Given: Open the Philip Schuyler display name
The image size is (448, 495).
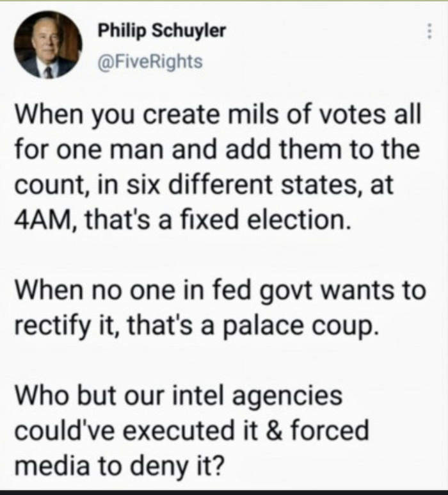Looking at the screenshot, I should [161, 31].
